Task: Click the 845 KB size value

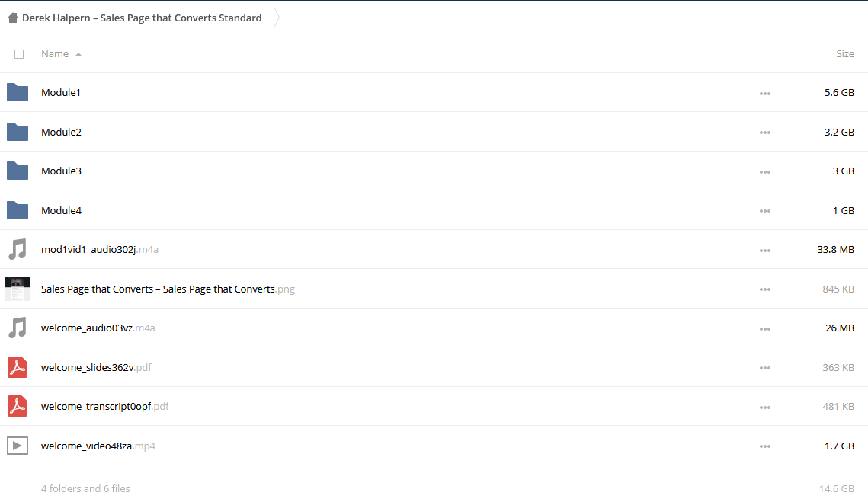Action: (x=838, y=289)
